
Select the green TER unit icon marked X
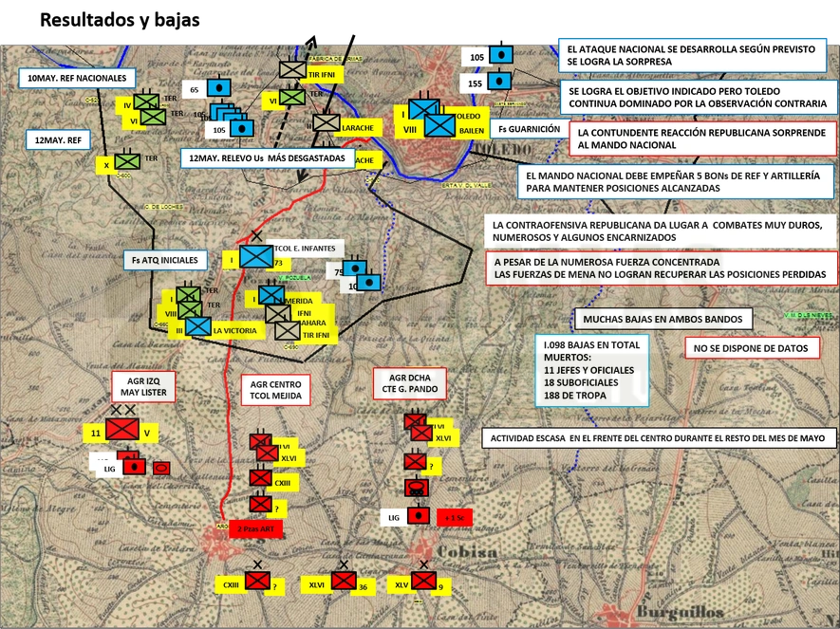127,160
